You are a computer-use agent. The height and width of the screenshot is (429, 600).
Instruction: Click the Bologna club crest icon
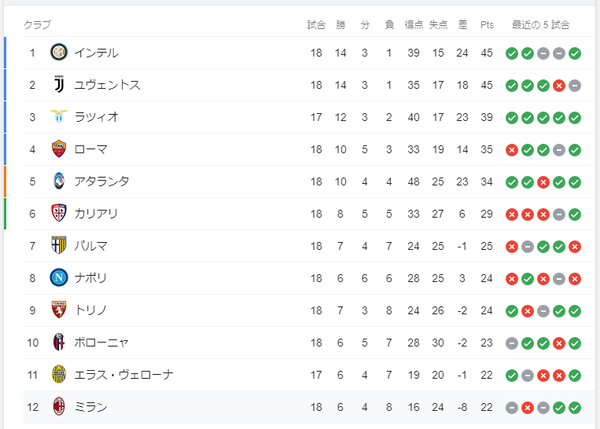coord(59,342)
